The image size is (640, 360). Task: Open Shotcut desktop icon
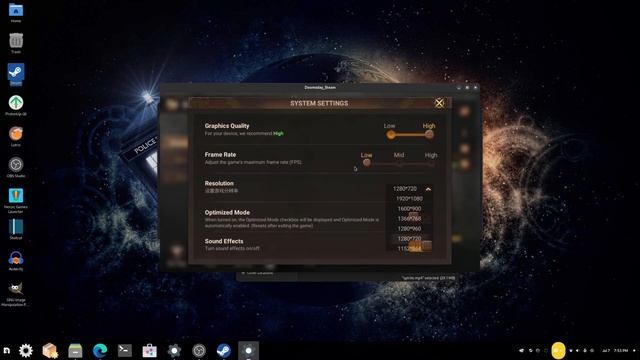[x=16, y=229]
